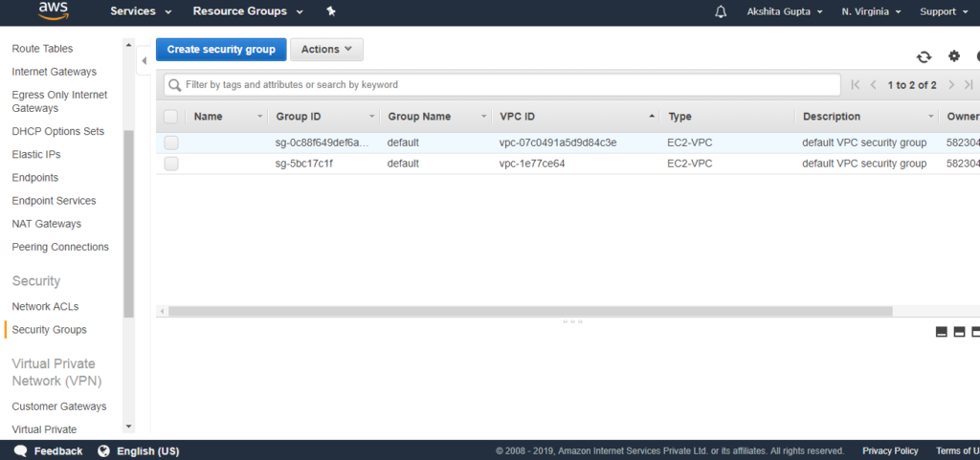Open Egress Only Internet Gateways
This screenshot has height=460, width=980.
(59, 101)
